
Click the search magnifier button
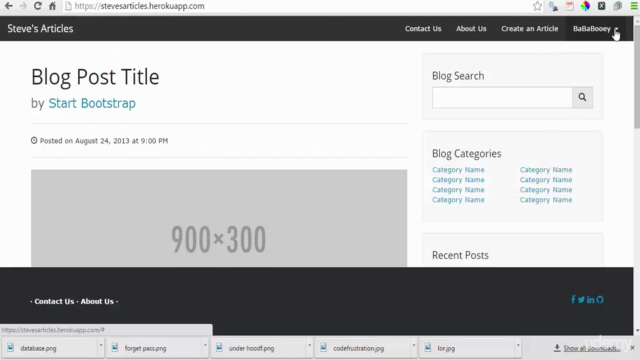tap(582, 97)
